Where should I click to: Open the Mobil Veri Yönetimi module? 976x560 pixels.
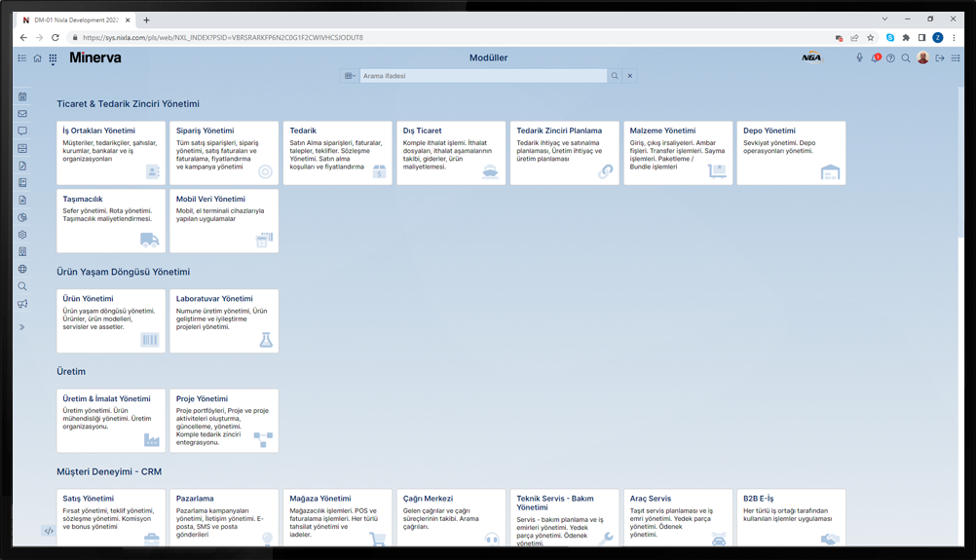(x=224, y=221)
